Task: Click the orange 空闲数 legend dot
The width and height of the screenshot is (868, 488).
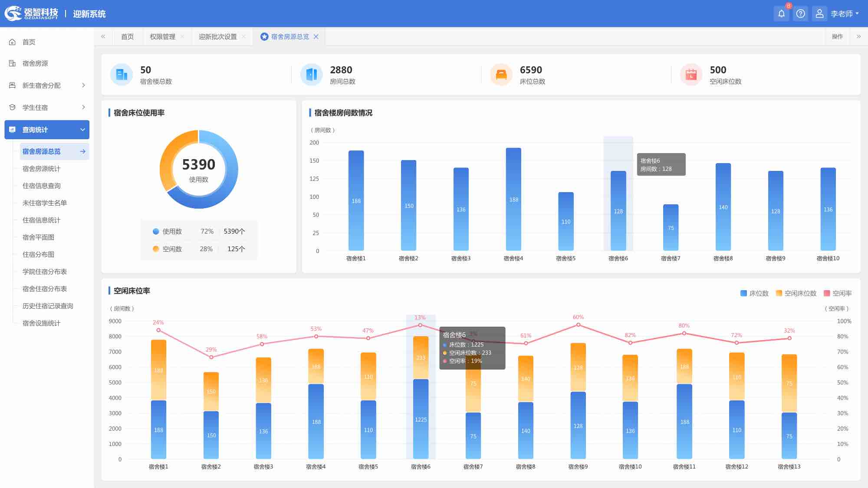Action: [156, 249]
